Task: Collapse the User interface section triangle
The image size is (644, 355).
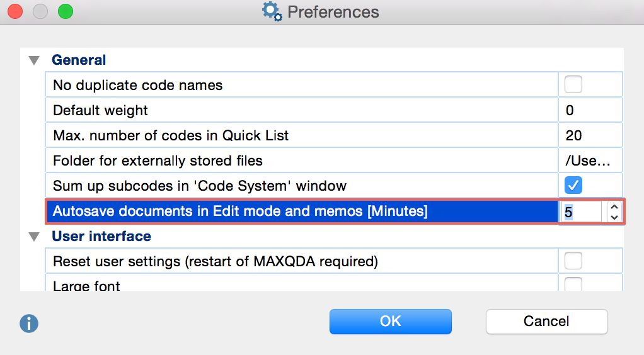Action: (33, 237)
